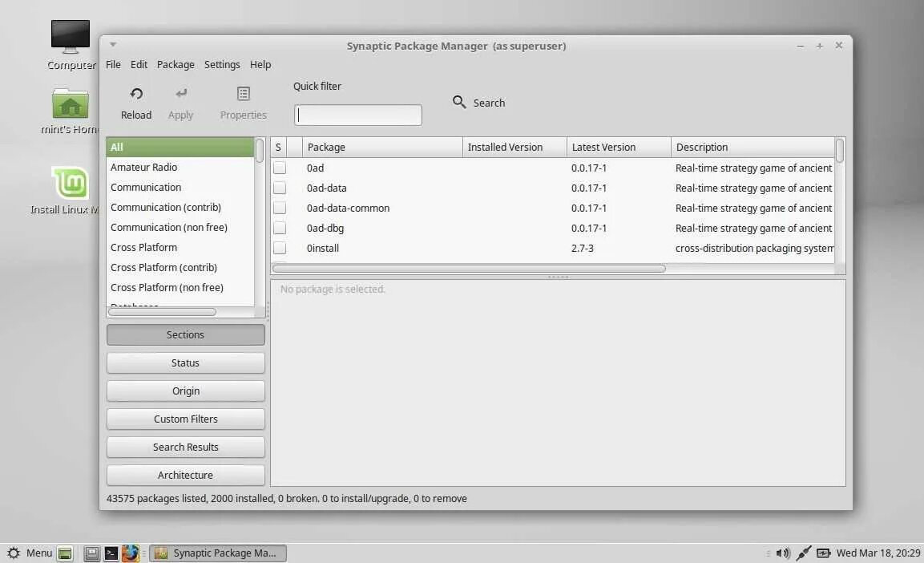Launch the terminal from taskbar

tap(111, 553)
